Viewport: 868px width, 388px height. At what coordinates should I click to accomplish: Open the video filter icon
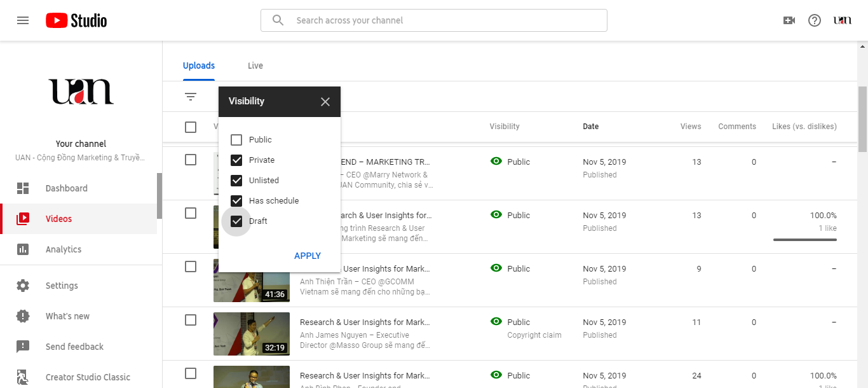[x=191, y=97]
